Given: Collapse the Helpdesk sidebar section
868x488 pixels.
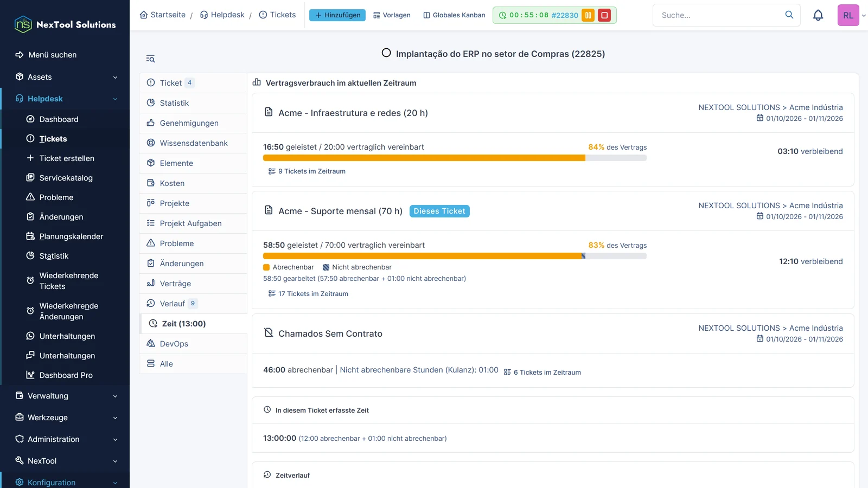Looking at the screenshot, I should [x=65, y=99].
